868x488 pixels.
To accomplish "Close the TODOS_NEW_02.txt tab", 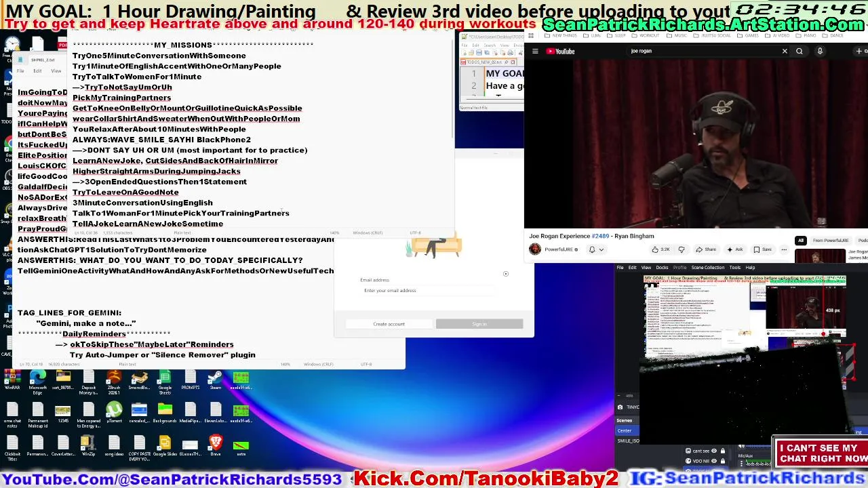I will [513, 62].
